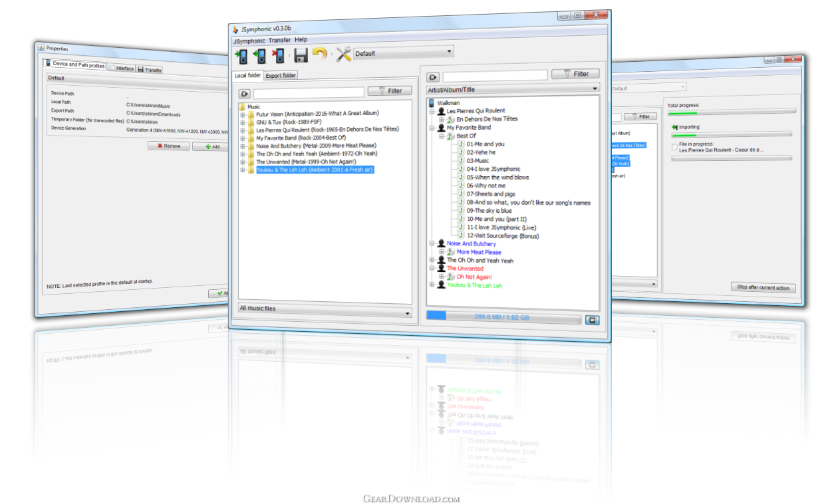Click the icon button beside the storage bar
This screenshot has height=504, width=822.
592,319
